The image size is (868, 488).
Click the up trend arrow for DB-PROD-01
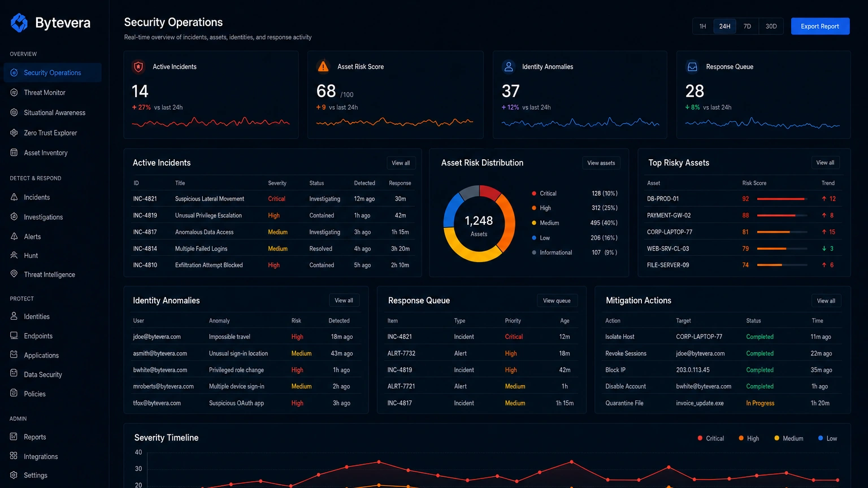pos(824,199)
